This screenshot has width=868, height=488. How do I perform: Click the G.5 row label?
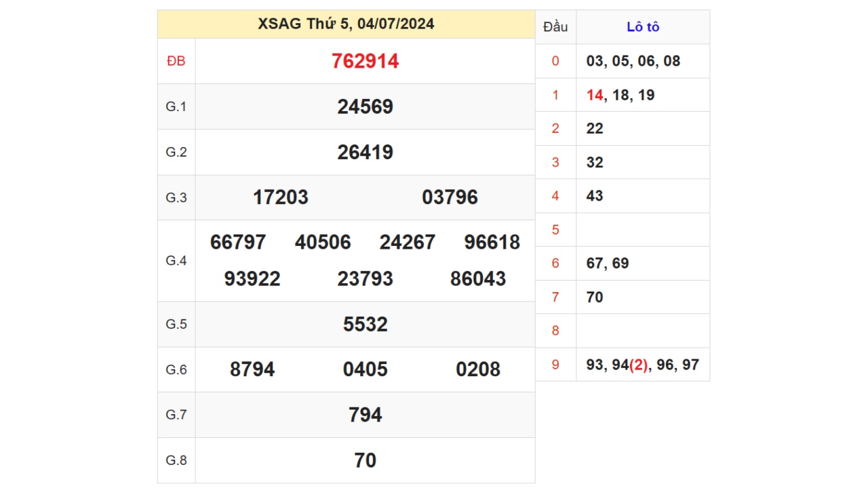pos(176,324)
